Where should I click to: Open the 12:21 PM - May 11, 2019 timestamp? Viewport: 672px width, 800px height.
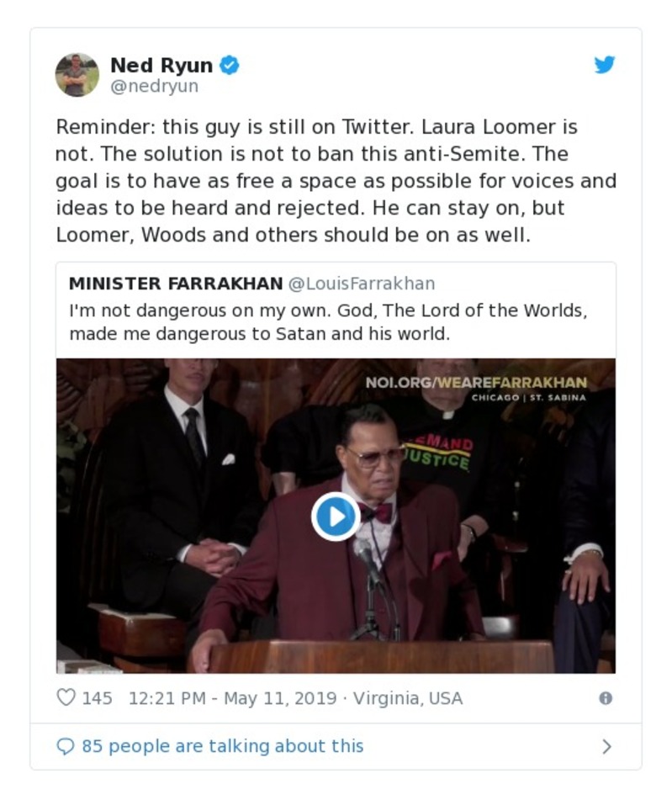point(233,698)
